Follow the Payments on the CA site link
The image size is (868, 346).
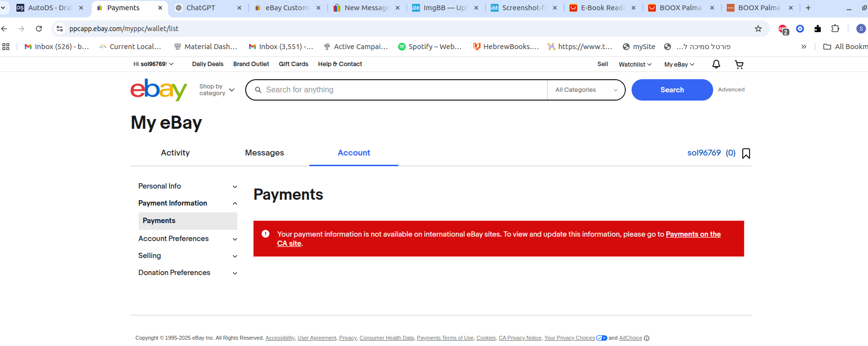[x=693, y=234]
